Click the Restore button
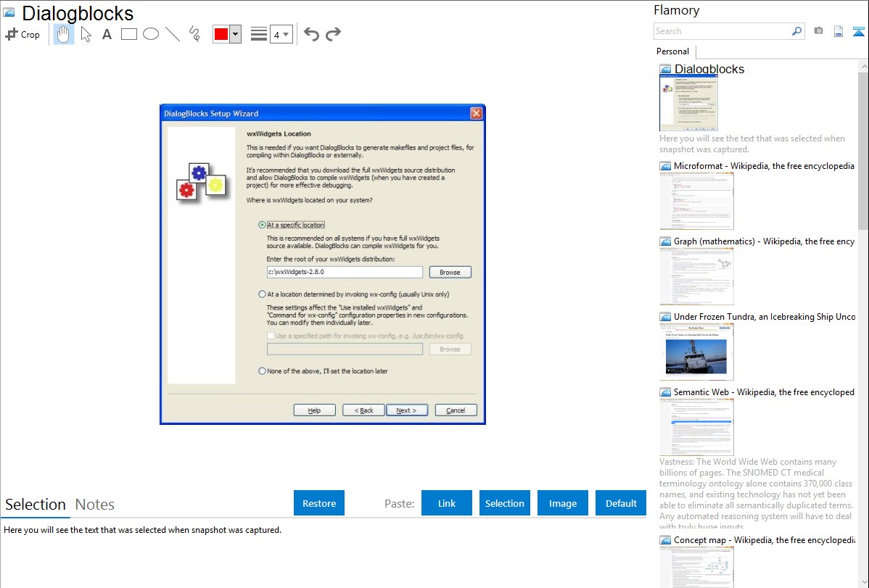Image resolution: width=869 pixels, height=588 pixels. [x=319, y=503]
